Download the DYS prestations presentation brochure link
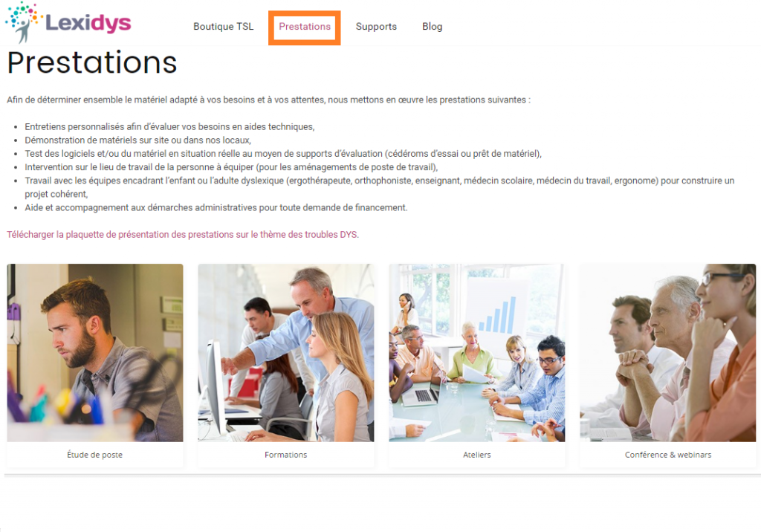The image size is (761, 532). pyautogui.click(x=183, y=235)
